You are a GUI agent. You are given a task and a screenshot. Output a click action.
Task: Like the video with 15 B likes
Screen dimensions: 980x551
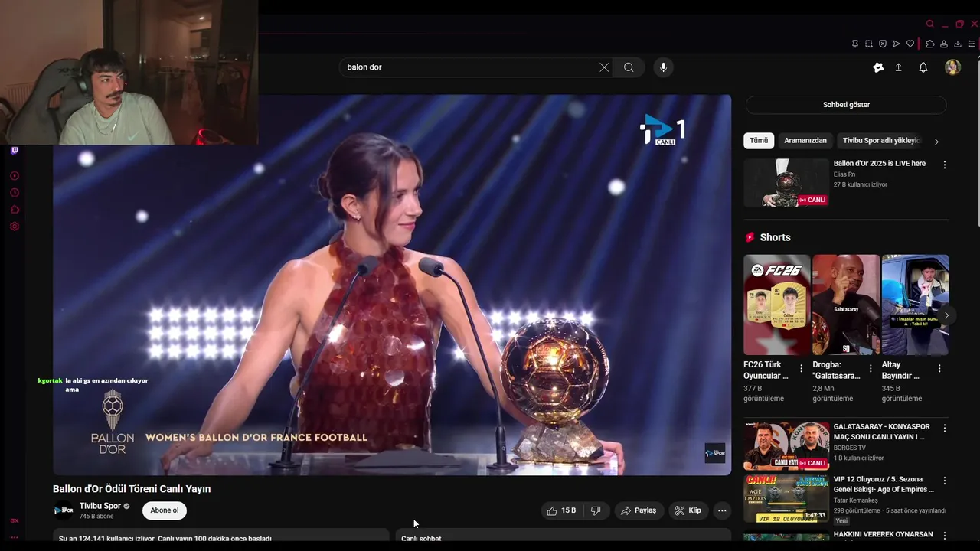coord(561,510)
